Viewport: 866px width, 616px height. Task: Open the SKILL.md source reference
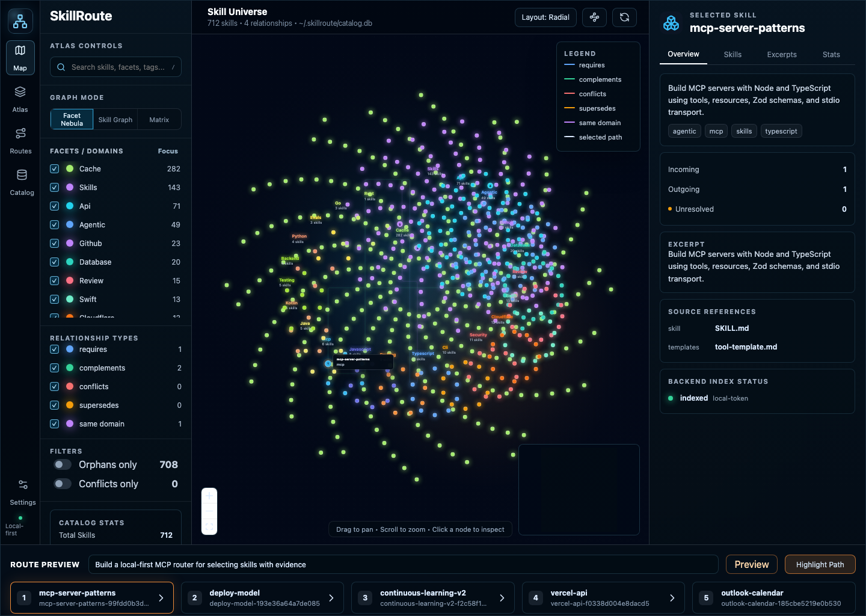(732, 328)
